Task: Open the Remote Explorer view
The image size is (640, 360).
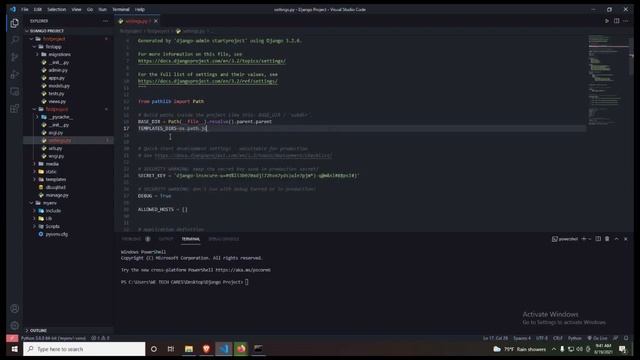Action: click(14, 91)
